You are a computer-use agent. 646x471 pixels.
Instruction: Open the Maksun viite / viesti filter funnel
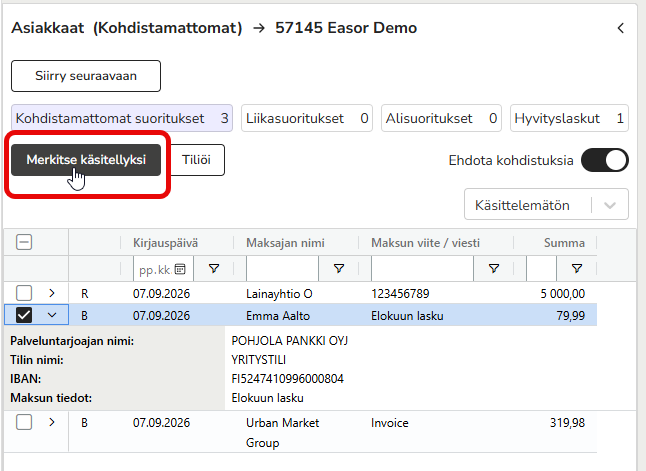(494, 269)
